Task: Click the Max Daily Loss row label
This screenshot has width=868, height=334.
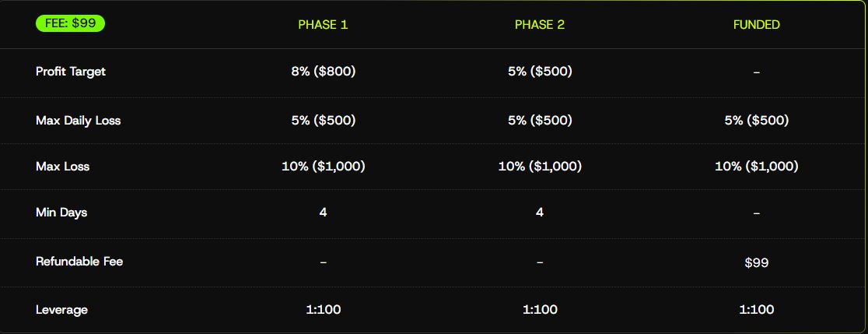Action: (78, 121)
